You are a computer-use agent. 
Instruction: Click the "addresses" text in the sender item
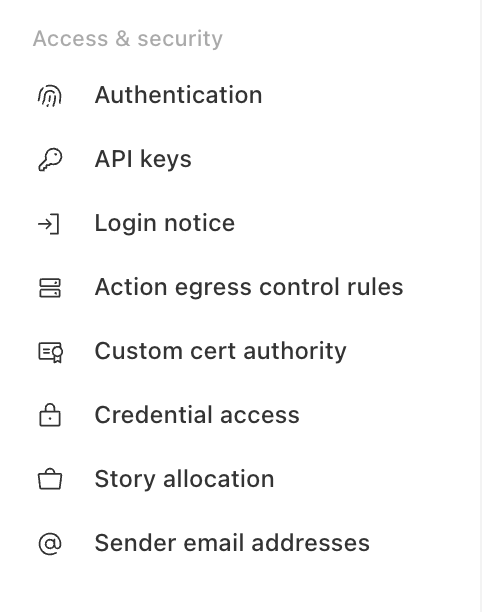tap(310, 543)
